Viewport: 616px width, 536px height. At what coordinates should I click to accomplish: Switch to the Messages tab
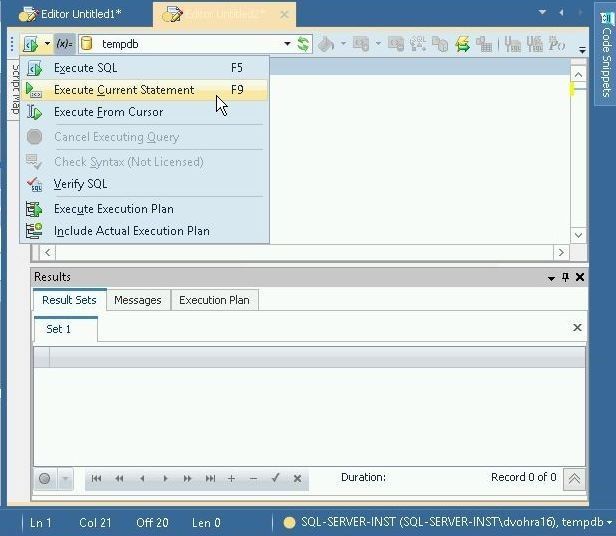pos(137,300)
